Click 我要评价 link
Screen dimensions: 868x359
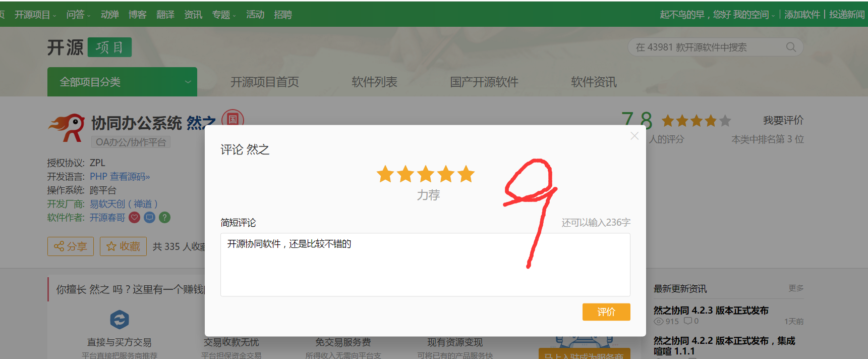point(783,120)
